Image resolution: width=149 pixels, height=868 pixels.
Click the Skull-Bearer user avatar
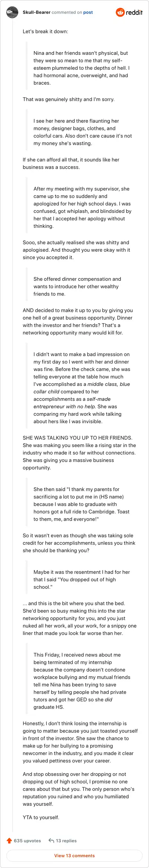[x=12, y=12]
